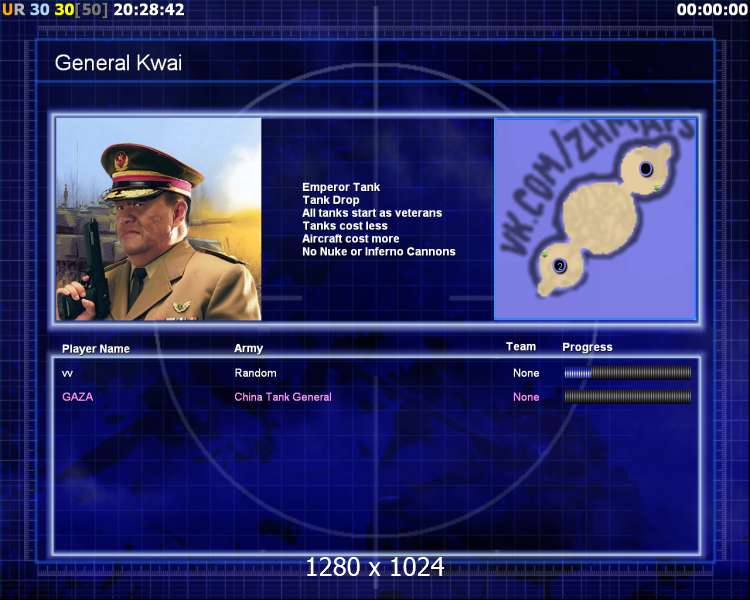Click the 'Tank Drop' ability text
This screenshot has height=600, width=750.
click(331, 200)
